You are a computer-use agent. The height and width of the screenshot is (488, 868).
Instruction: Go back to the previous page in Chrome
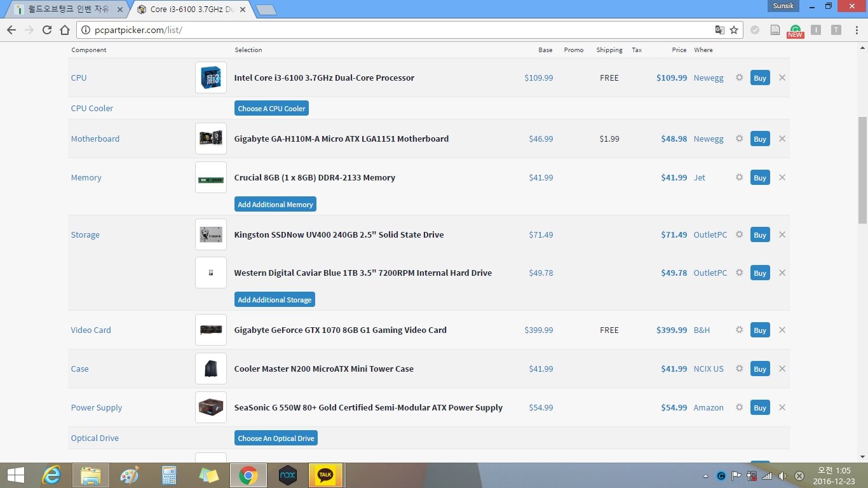(11, 30)
